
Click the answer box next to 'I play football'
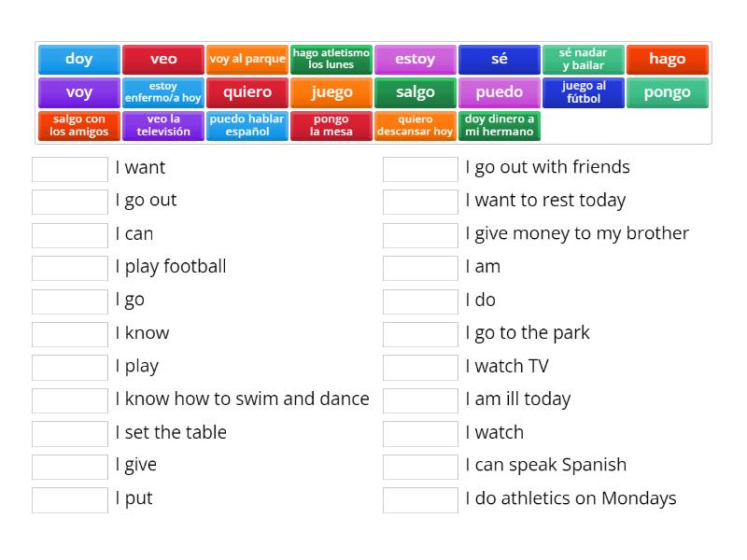(x=69, y=268)
